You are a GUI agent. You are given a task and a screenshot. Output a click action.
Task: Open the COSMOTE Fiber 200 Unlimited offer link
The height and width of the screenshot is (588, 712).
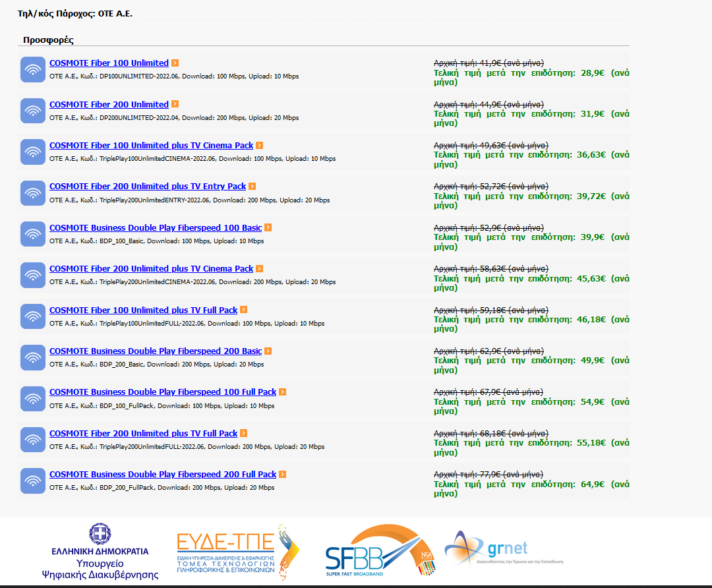(109, 104)
